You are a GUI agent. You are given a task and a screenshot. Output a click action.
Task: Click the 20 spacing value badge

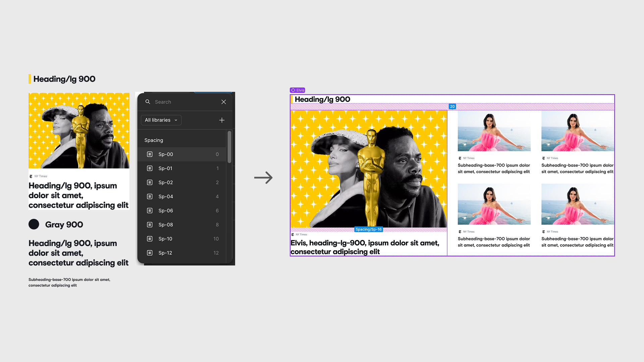coord(452,107)
